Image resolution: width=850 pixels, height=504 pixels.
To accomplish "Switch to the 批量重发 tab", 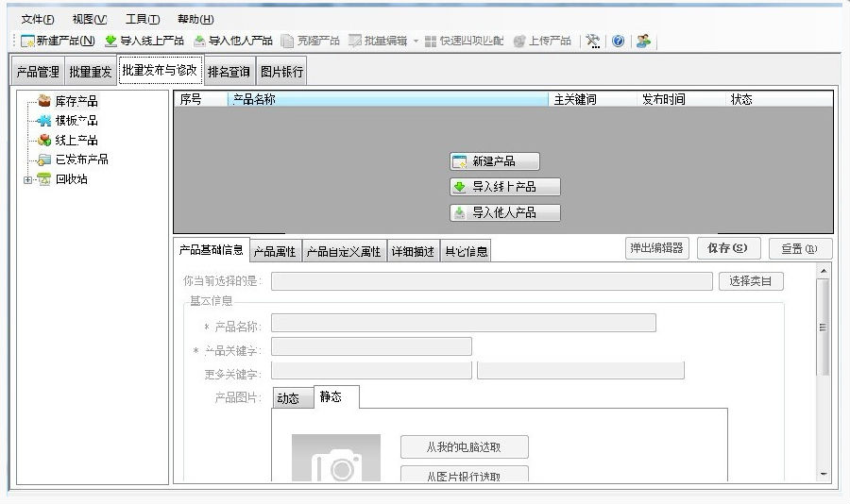I will coord(91,71).
